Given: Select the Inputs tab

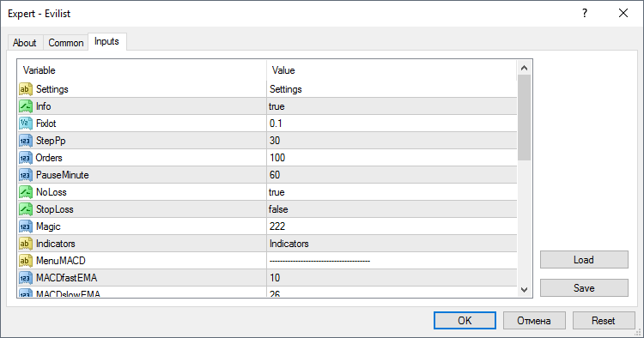Looking at the screenshot, I should pos(106,41).
